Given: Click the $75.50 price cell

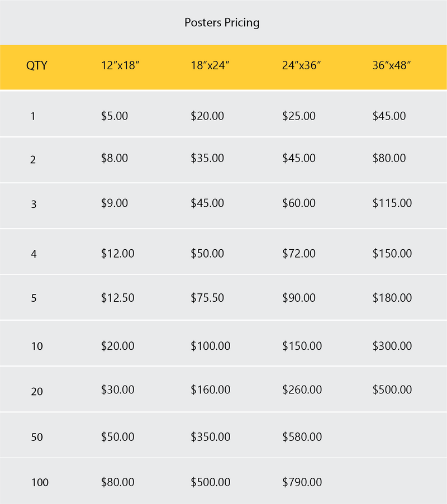Looking at the screenshot, I should 207,298.
